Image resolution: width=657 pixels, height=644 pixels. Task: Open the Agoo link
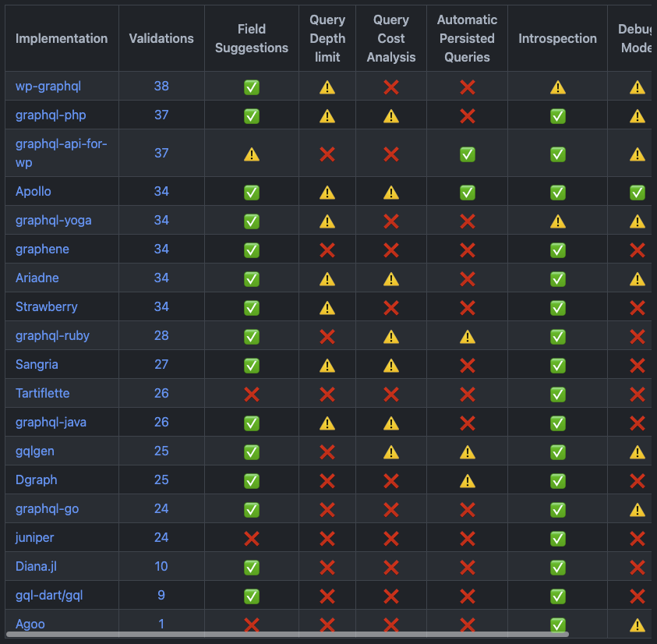tap(30, 625)
